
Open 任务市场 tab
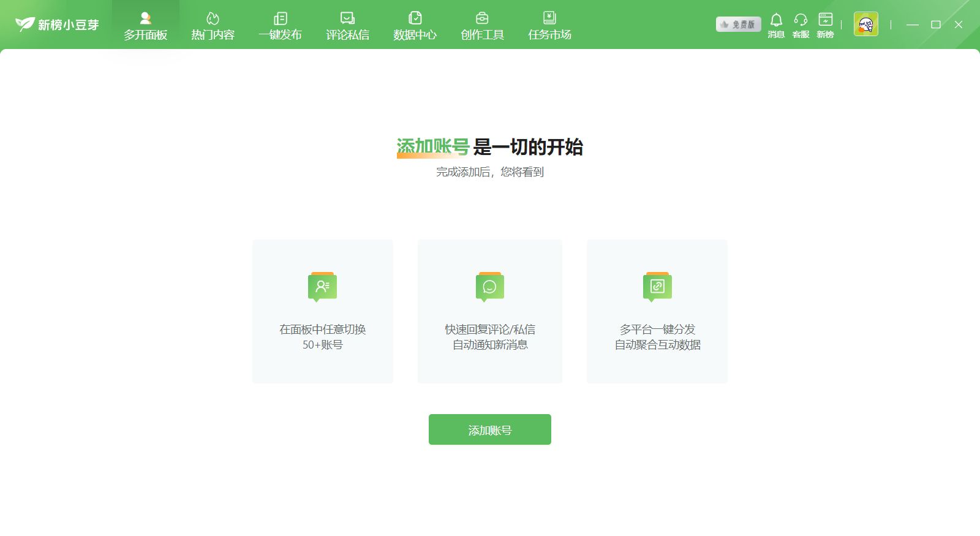click(x=550, y=26)
